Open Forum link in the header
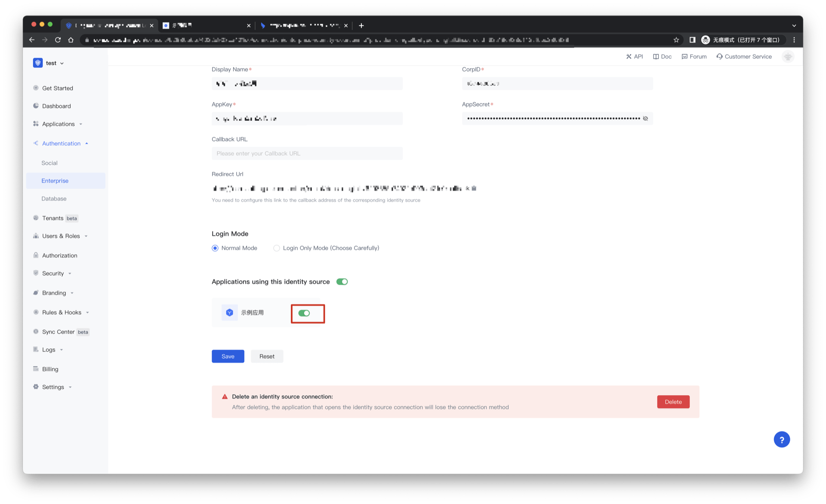This screenshot has width=826, height=504. [x=694, y=56]
